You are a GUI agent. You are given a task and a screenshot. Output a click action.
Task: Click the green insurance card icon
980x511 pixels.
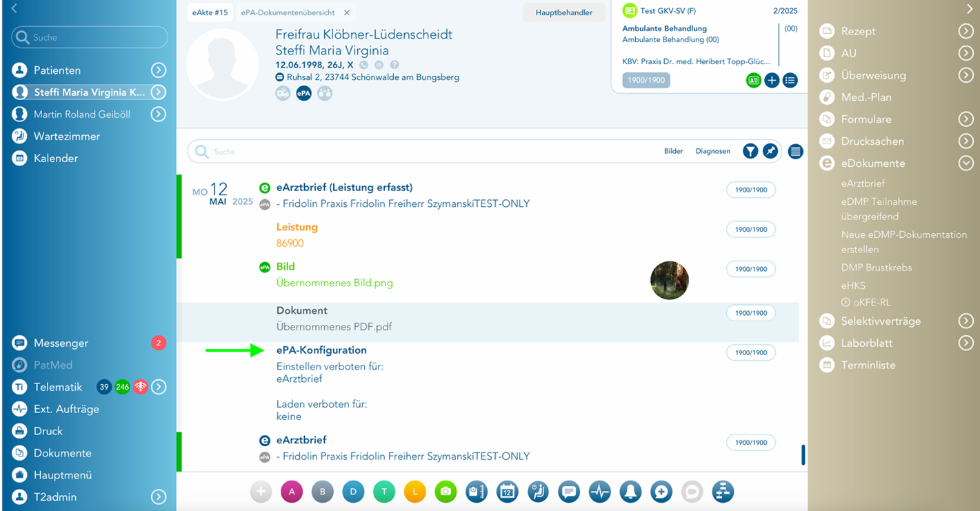pos(753,81)
